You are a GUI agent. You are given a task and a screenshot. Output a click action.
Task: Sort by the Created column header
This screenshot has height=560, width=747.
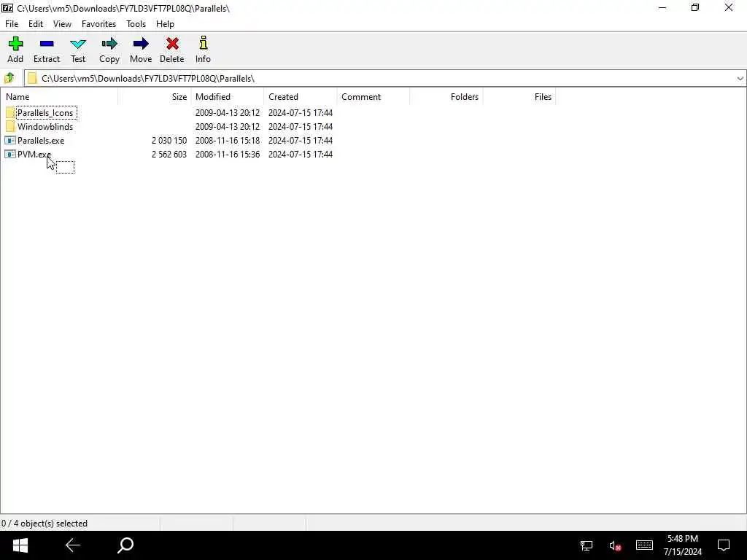[x=300, y=97]
